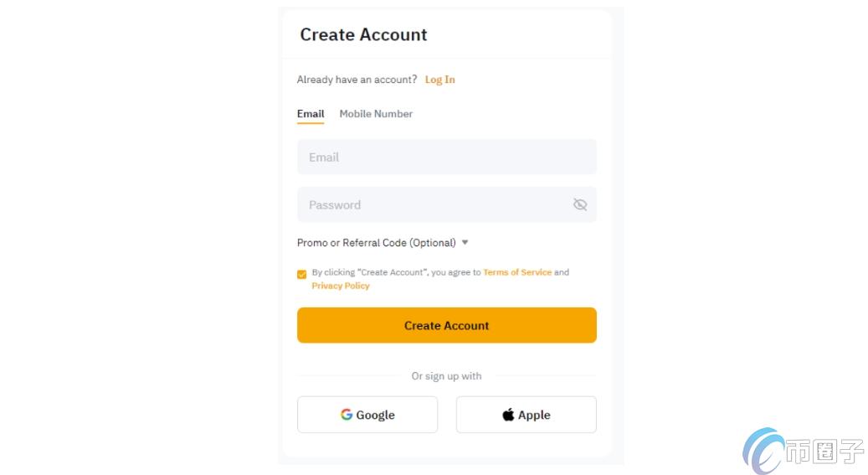Expand the Promo or Referral Code arrow
Screen dimensions: 868x475
pos(465,243)
